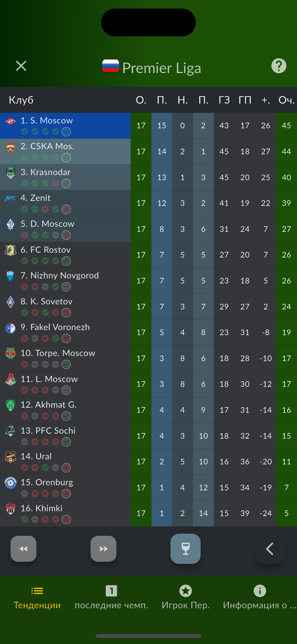Tap the rewind double-arrow button

click(23, 549)
